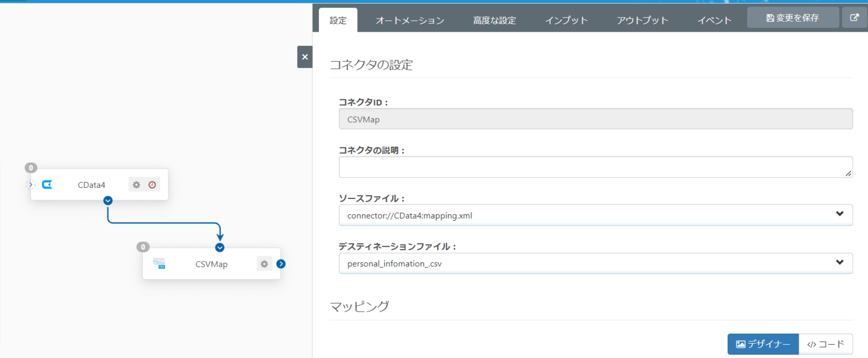Click the CSVMap connector CSV icon
Image resolution: width=868 pixels, height=358 pixels.
[x=159, y=263]
